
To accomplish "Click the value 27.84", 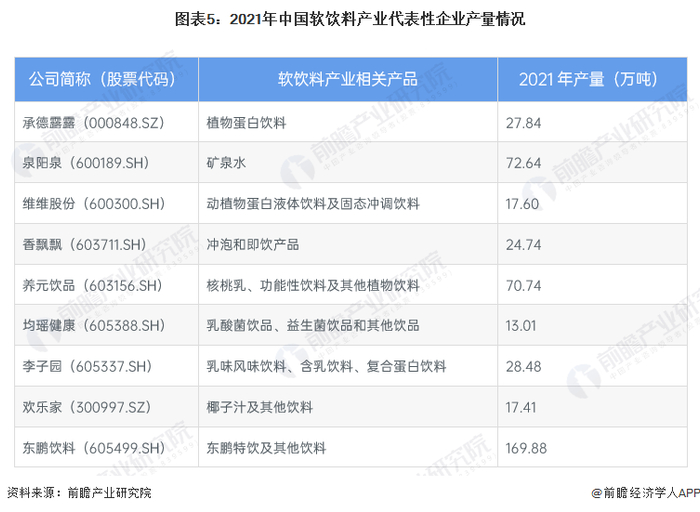I will click(523, 123).
